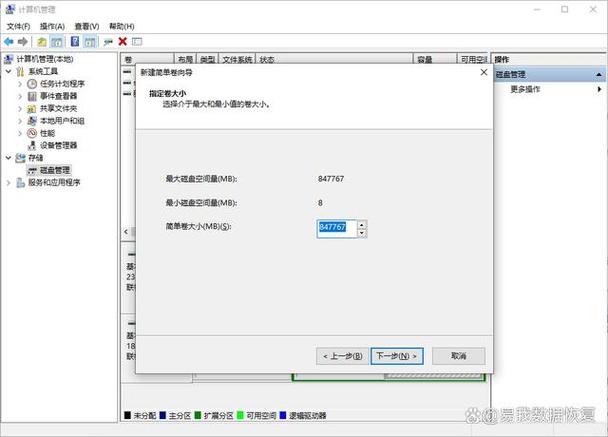608x437 pixels.
Task: Select the 任务计划程序 clock icon
Action: tap(32, 84)
